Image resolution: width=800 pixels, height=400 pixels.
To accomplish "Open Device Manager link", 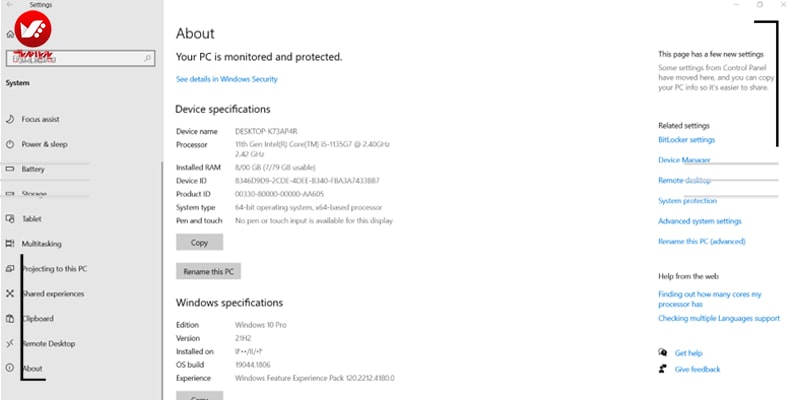I will click(684, 160).
